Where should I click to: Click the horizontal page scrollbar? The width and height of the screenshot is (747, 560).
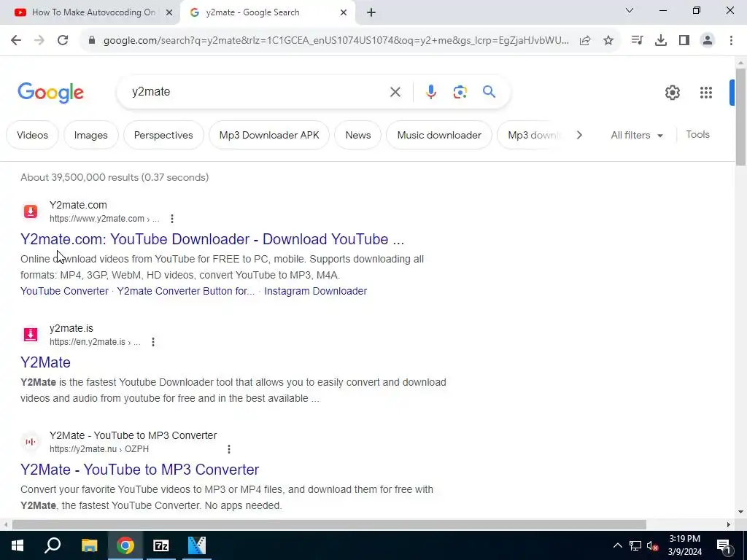pyautogui.click(x=329, y=525)
